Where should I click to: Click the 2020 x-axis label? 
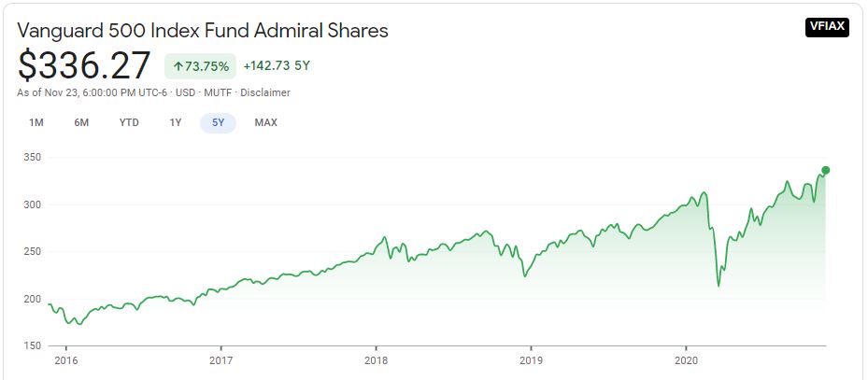coord(686,359)
